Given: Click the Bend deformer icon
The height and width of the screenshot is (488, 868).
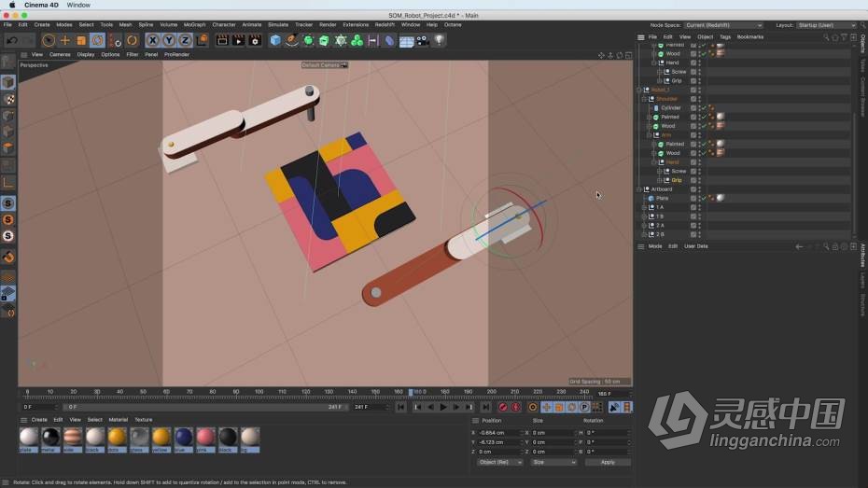Looking at the screenshot, I should [x=390, y=40].
